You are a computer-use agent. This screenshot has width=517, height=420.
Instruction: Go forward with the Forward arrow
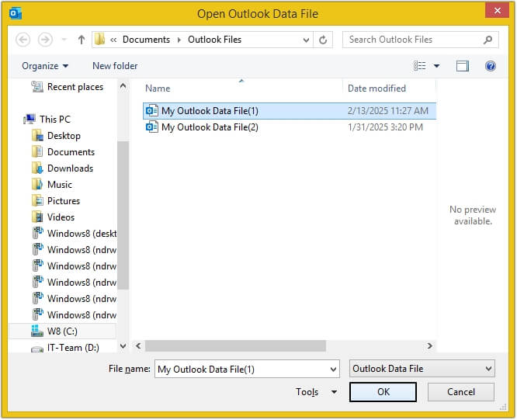[45, 40]
